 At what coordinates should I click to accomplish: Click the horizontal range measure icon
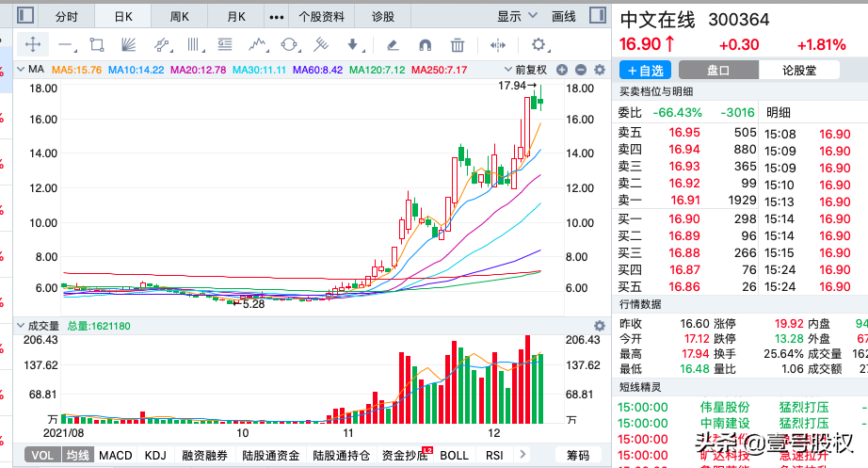[498, 45]
